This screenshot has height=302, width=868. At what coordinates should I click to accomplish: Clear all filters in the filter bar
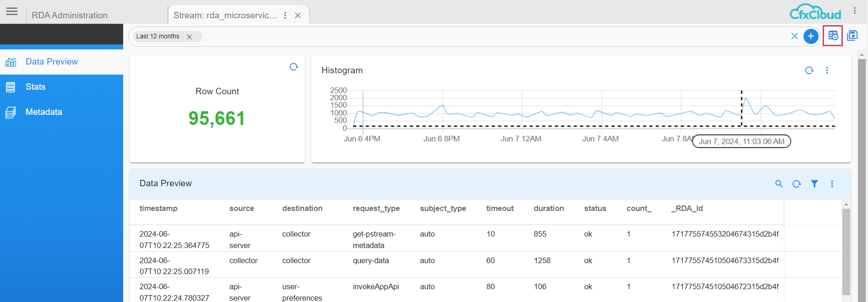[794, 36]
